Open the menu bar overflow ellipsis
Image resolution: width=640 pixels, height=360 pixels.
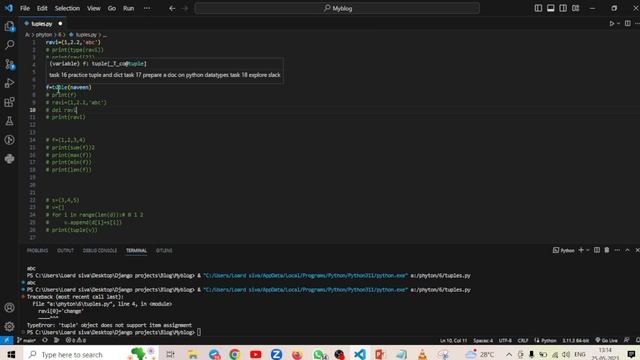pos(147,8)
